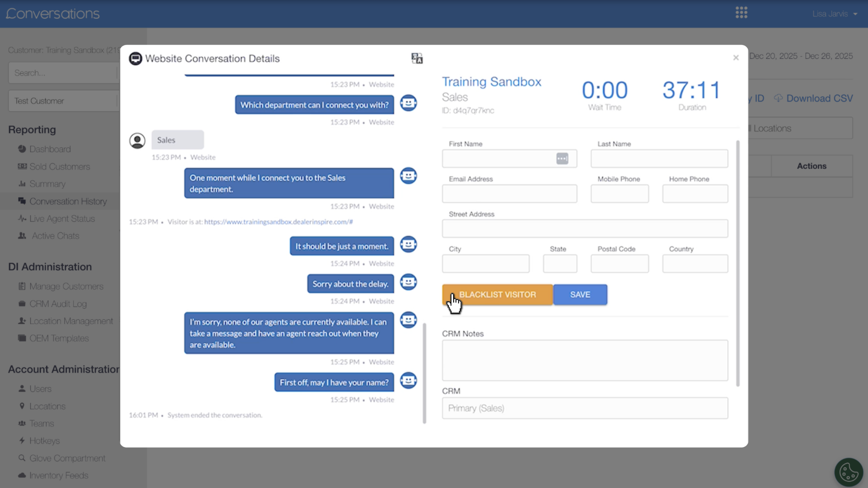
Task: Click the Actions column header
Action: [x=811, y=166]
